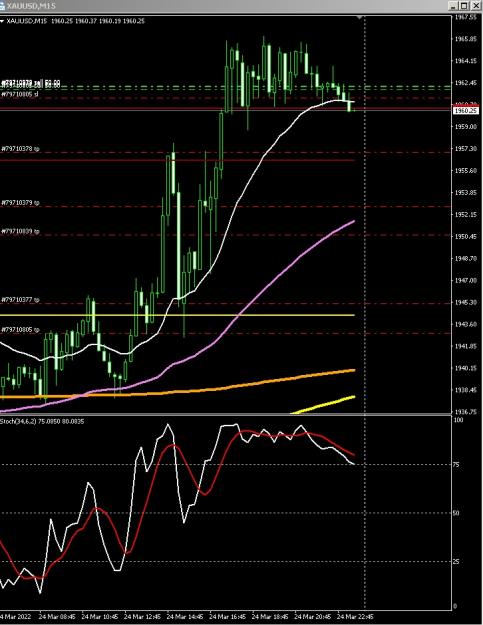Click time axis label 24 Mar 16:45
The height and width of the screenshot is (625, 483).
pyautogui.click(x=228, y=617)
